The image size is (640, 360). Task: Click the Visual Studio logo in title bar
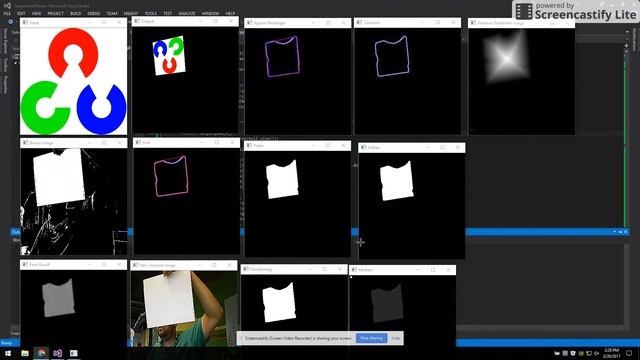pos(7,6)
